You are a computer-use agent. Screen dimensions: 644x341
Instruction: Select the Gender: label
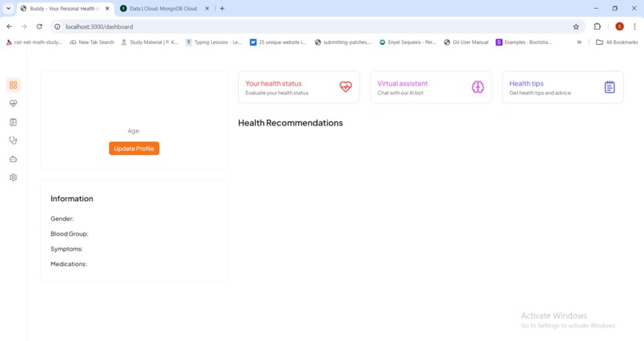pos(62,219)
